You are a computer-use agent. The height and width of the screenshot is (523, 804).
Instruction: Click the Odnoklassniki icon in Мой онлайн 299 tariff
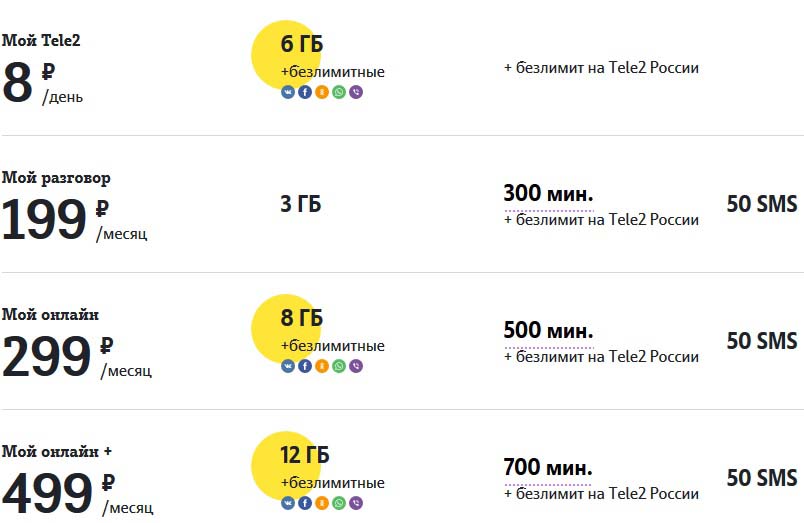321,366
